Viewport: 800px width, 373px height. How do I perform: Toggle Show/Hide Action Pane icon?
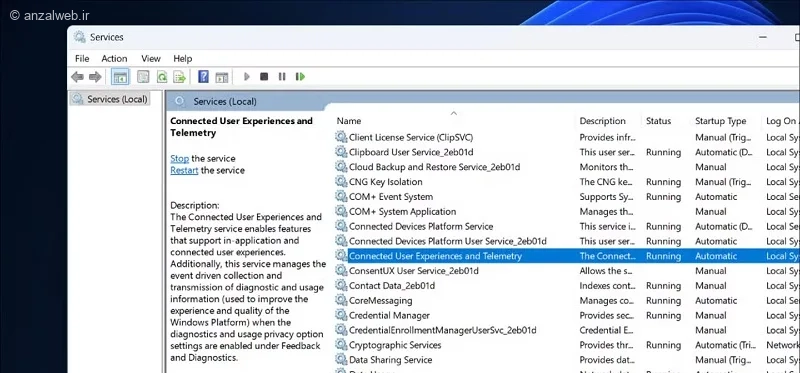pos(221,77)
